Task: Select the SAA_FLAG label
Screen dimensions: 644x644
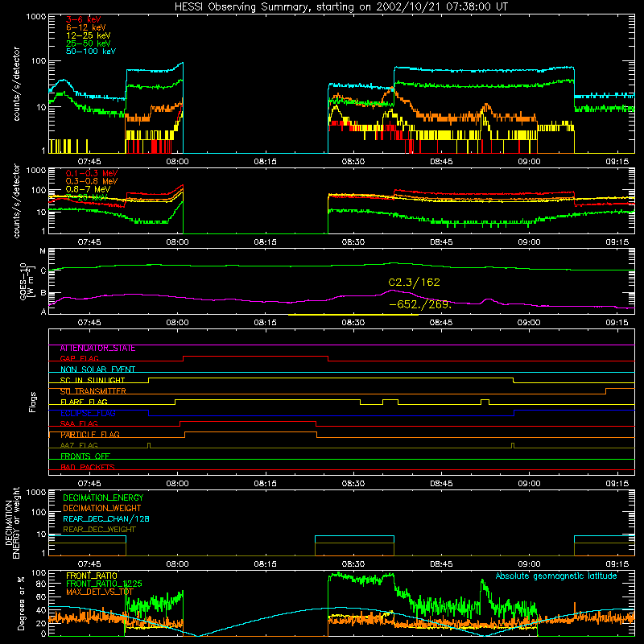Action: coord(79,423)
